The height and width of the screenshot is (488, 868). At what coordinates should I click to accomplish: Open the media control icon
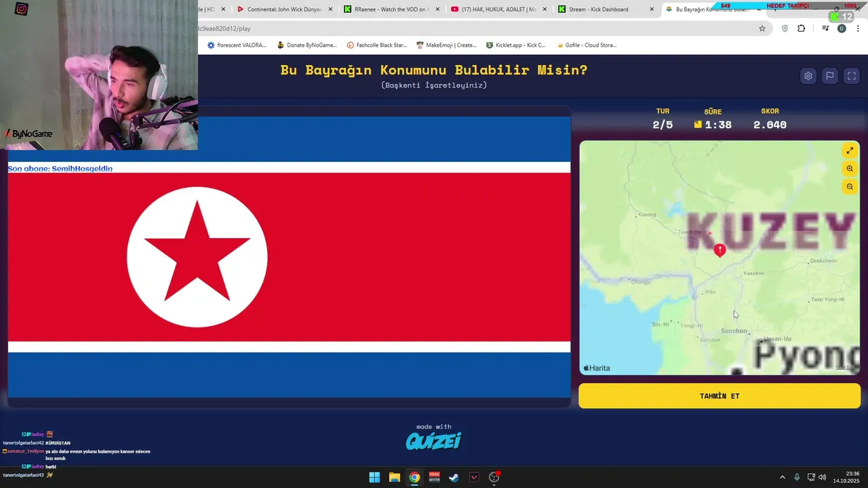(x=825, y=28)
